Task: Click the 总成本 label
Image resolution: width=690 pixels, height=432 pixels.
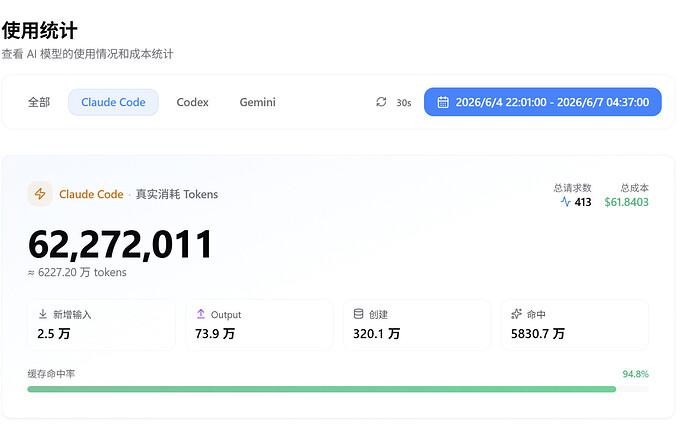Action: pos(635,188)
